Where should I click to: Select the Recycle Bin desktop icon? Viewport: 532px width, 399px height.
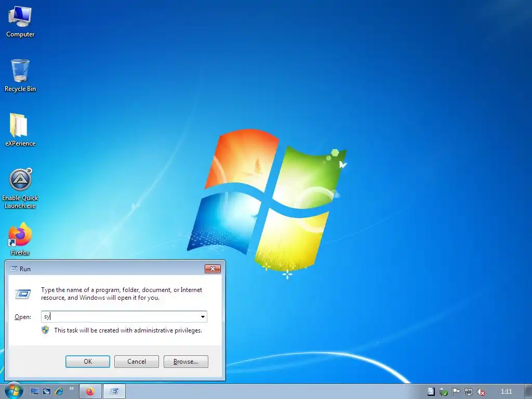pyautogui.click(x=20, y=75)
